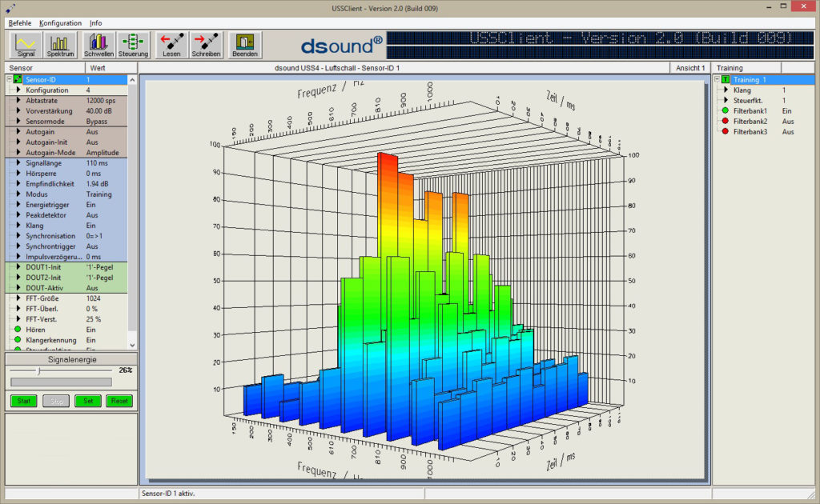Select the Impulsverzögerung row label
This screenshot has height=504, width=820.
(x=54, y=257)
